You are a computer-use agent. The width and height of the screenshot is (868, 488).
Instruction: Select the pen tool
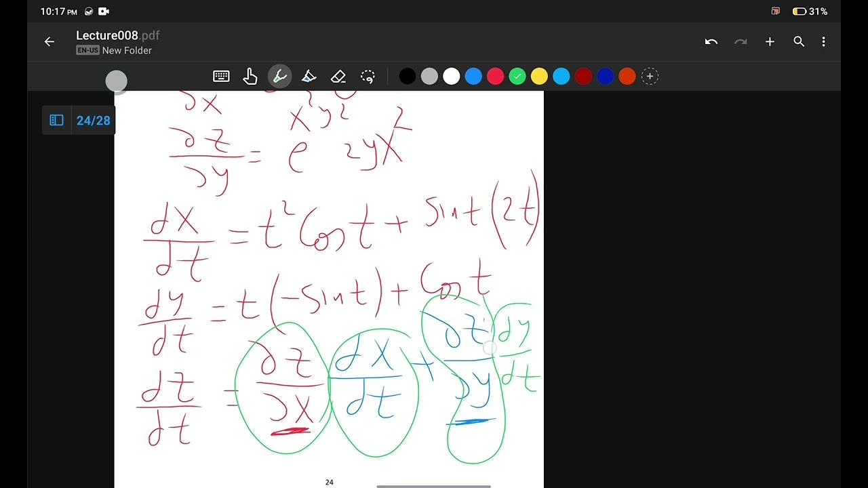coord(279,77)
